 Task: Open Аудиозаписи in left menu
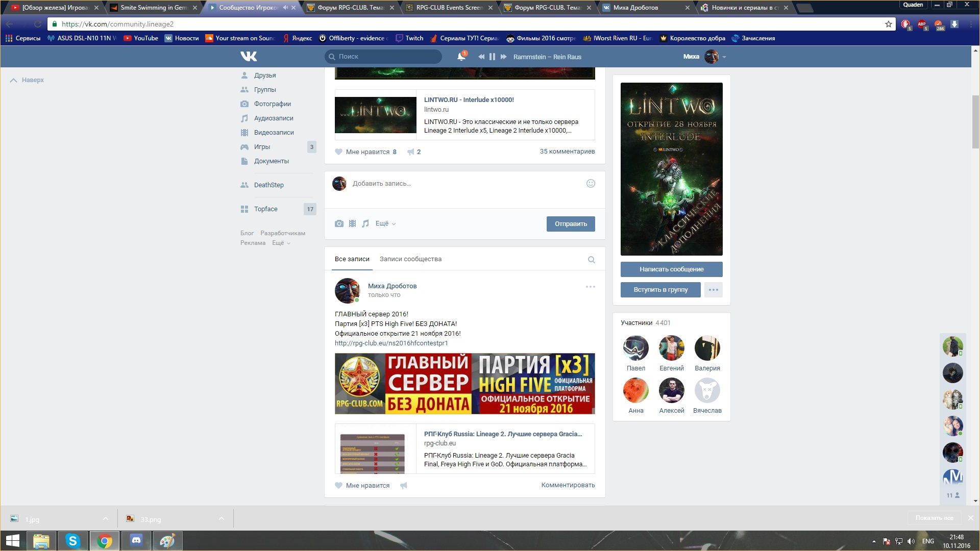(x=274, y=118)
